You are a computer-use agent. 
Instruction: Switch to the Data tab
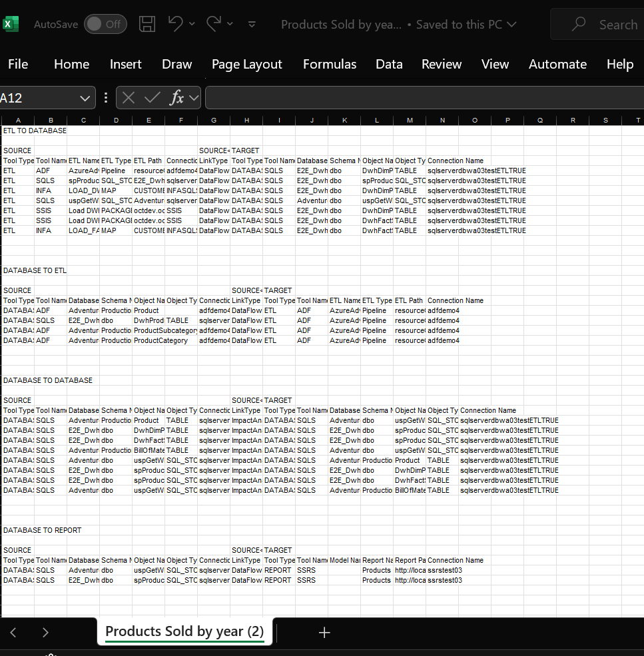click(x=389, y=64)
